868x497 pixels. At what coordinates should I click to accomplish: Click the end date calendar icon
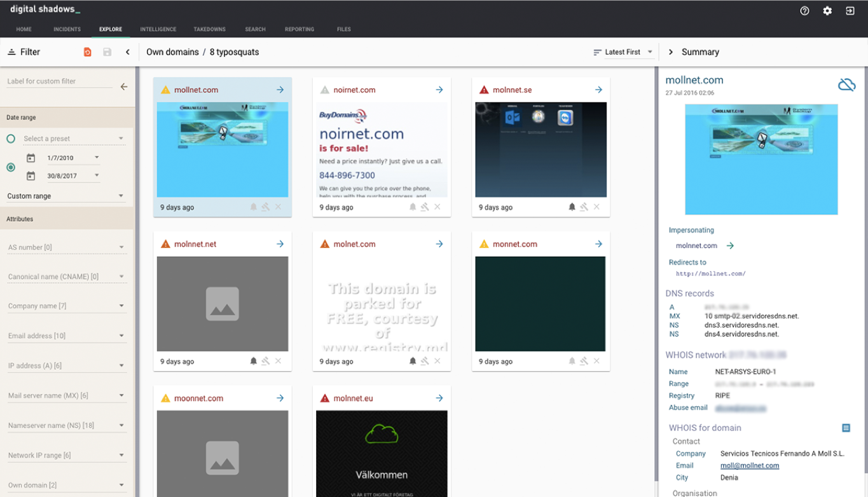click(31, 176)
